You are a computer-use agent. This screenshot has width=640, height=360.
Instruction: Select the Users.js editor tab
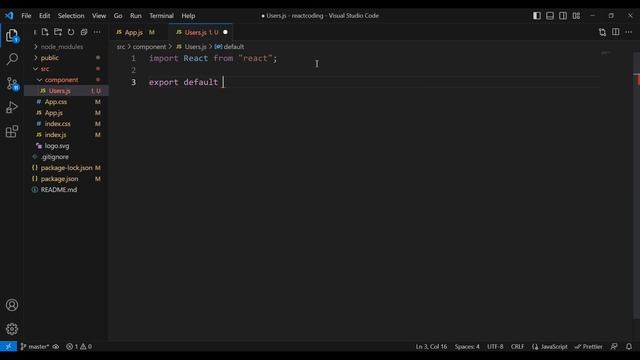point(196,32)
